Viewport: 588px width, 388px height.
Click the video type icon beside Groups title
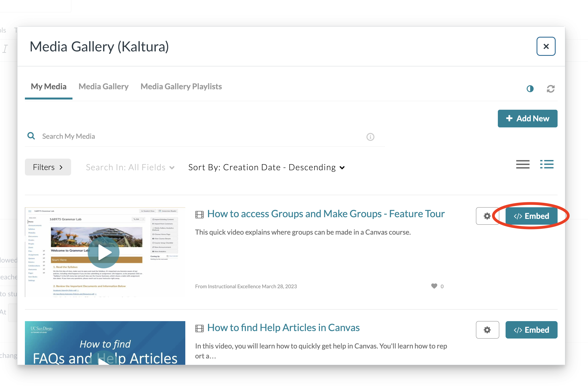click(x=199, y=214)
